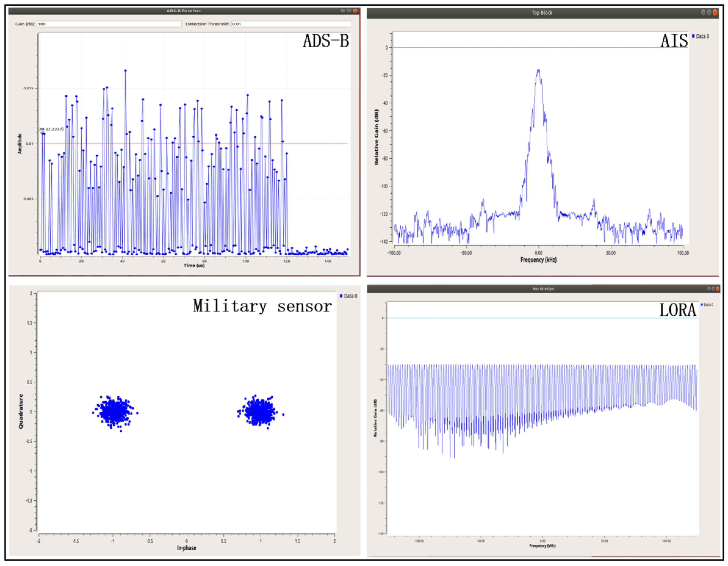This screenshot has height=566, width=728.
Task: Click the Gain (dB) input field
Action: [x=109, y=24]
